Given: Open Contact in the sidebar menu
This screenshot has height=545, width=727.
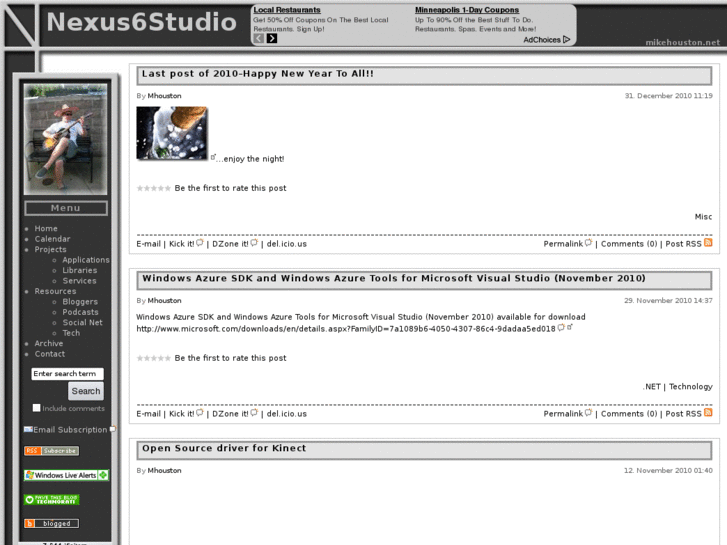Looking at the screenshot, I should click(50, 354).
